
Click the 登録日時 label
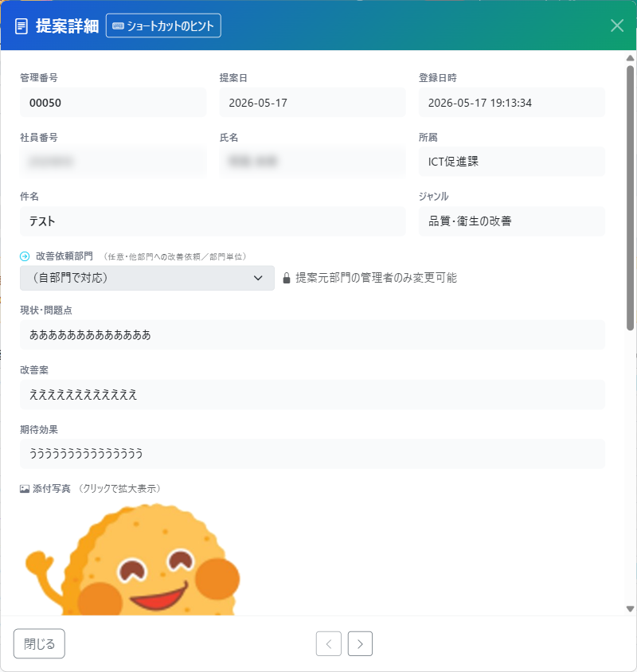point(438,78)
